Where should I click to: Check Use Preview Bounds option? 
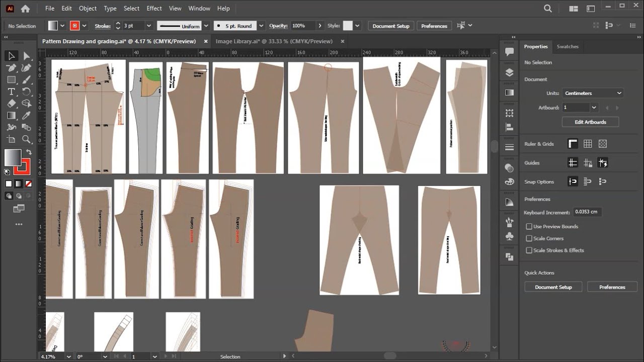coord(529,227)
